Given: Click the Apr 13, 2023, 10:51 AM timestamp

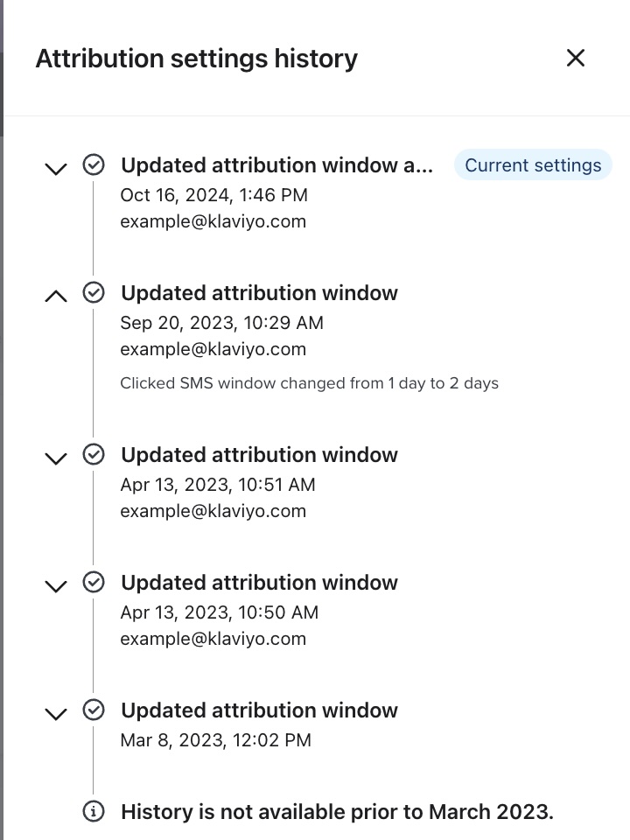Looking at the screenshot, I should point(217,485).
